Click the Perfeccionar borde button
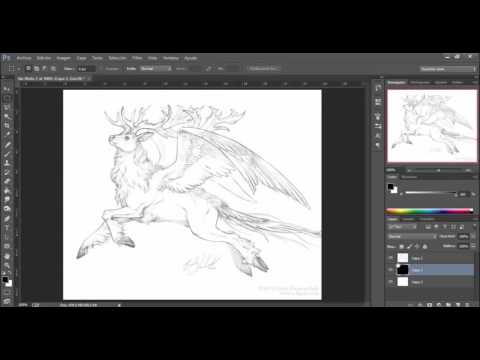This screenshot has width=480, height=360. tap(263, 69)
